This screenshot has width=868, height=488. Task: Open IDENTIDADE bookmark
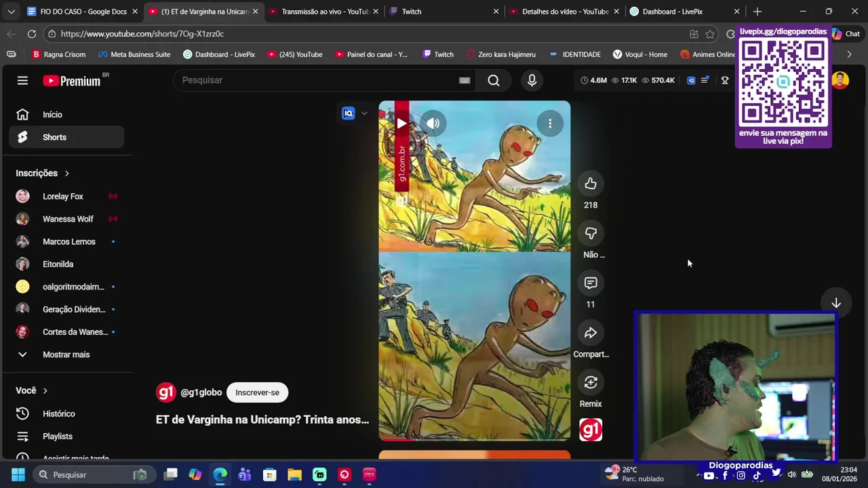pos(574,54)
